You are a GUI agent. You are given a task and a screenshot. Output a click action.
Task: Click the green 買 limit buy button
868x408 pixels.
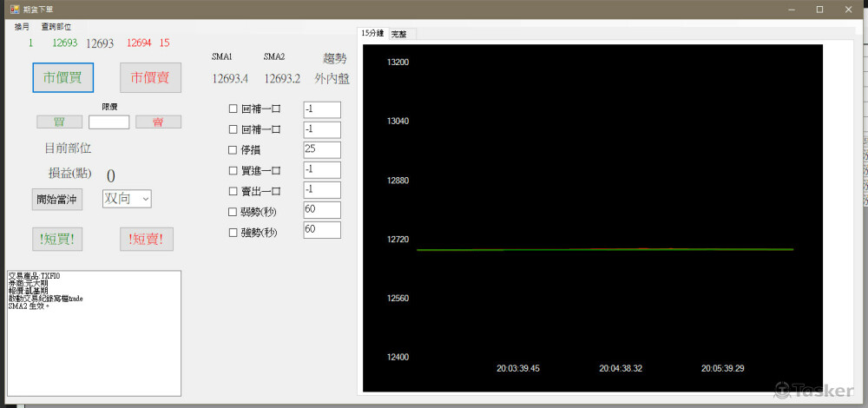point(60,122)
